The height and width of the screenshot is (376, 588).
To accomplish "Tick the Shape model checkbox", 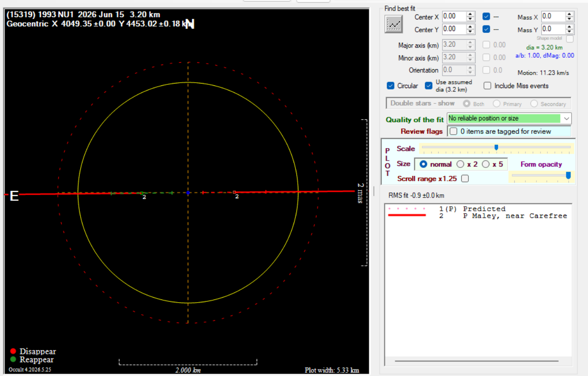I will 570,39.
